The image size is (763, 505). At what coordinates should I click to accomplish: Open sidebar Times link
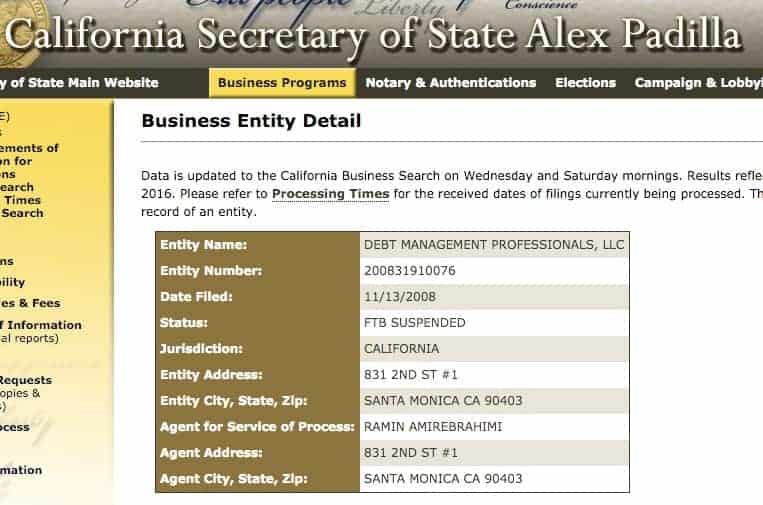(x=22, y=200)
